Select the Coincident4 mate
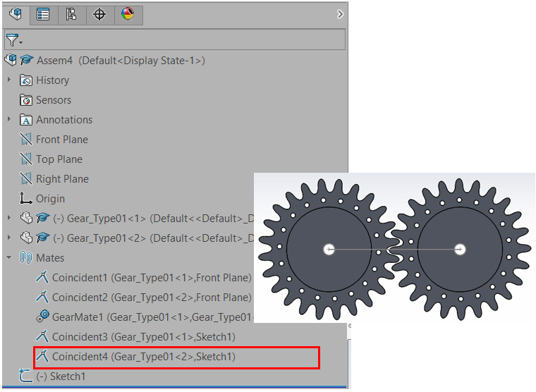The height and width of the screenshot is (392, 536). click(x=144, y=357)
